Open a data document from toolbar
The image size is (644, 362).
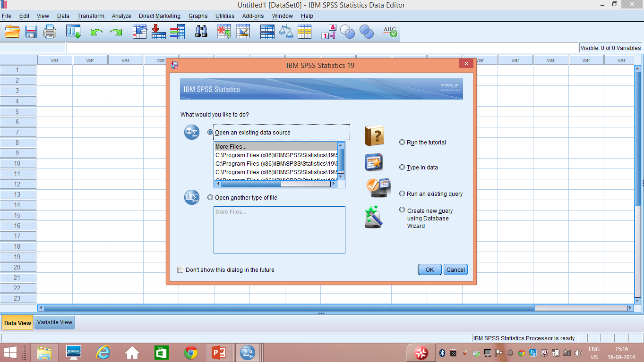13,32
